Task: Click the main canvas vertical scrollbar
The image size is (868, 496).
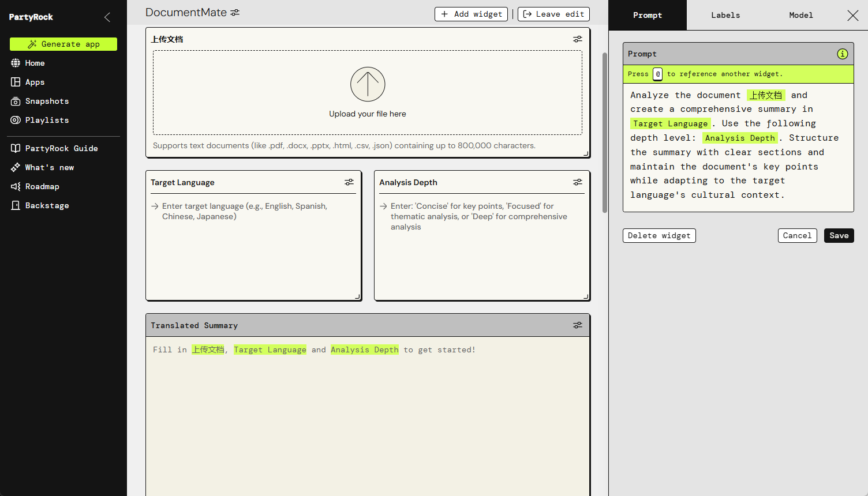Action: [x=604, y=133]
